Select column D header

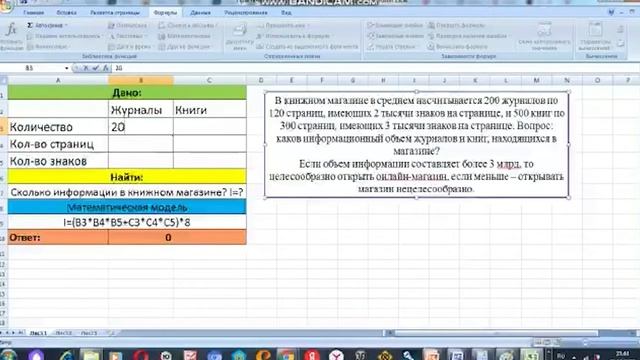pos(261,80)
